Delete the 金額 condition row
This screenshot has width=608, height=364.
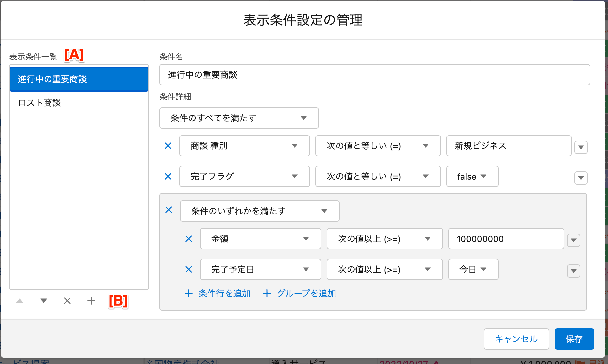pos(189,239)
